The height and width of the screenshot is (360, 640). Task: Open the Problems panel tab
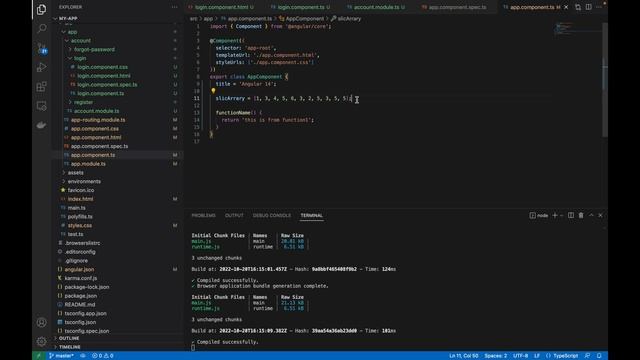(203, 215)
